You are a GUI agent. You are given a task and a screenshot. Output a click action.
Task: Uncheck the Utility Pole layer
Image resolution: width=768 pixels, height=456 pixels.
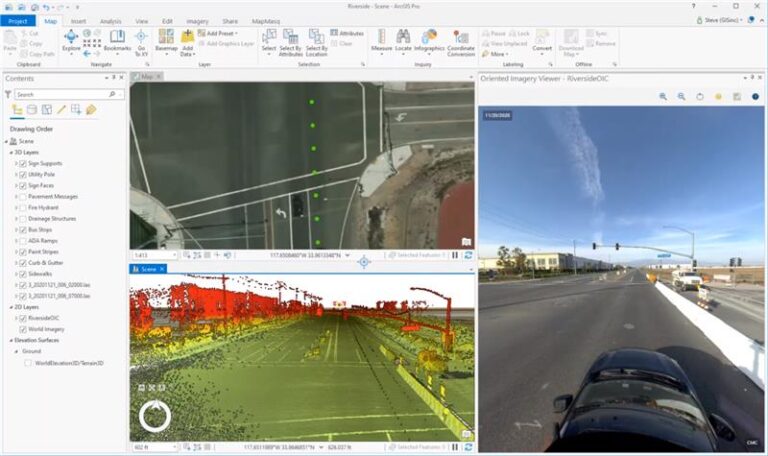click(22, 174)
